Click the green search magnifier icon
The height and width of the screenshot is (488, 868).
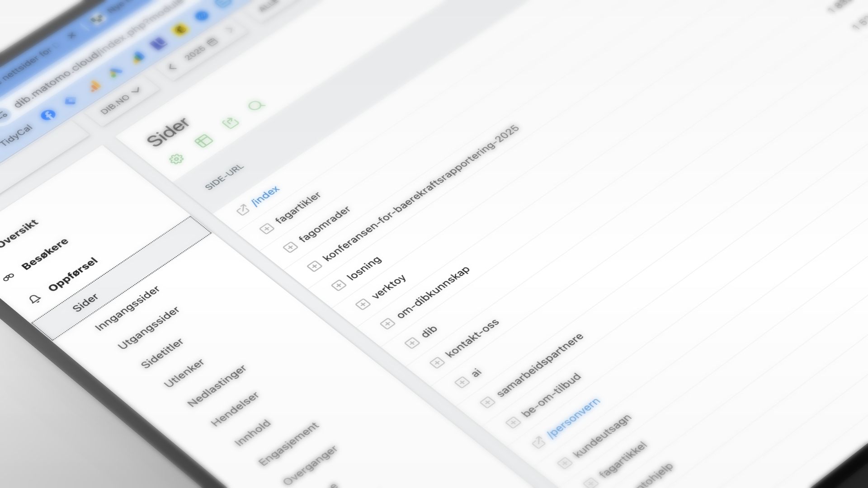257,106
